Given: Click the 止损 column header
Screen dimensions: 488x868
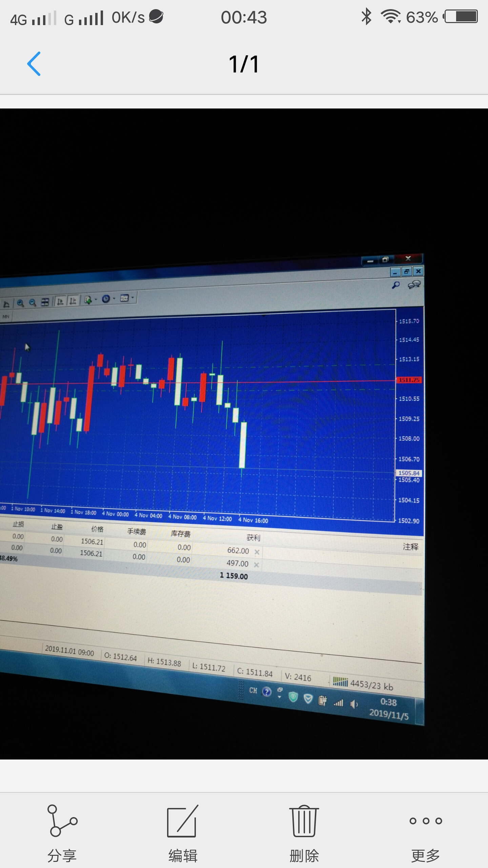Looking at the screenshot, I should pyautogui.click(x=18, y=524).
